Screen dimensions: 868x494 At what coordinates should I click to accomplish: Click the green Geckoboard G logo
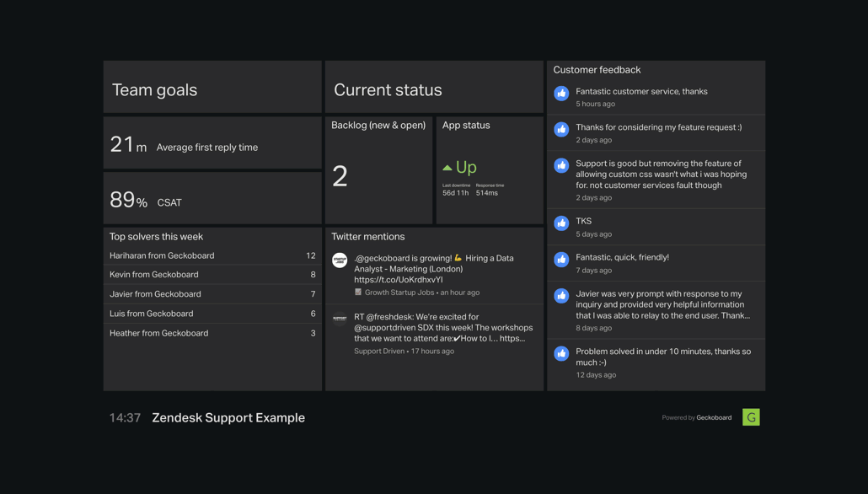tap(751, 417)
